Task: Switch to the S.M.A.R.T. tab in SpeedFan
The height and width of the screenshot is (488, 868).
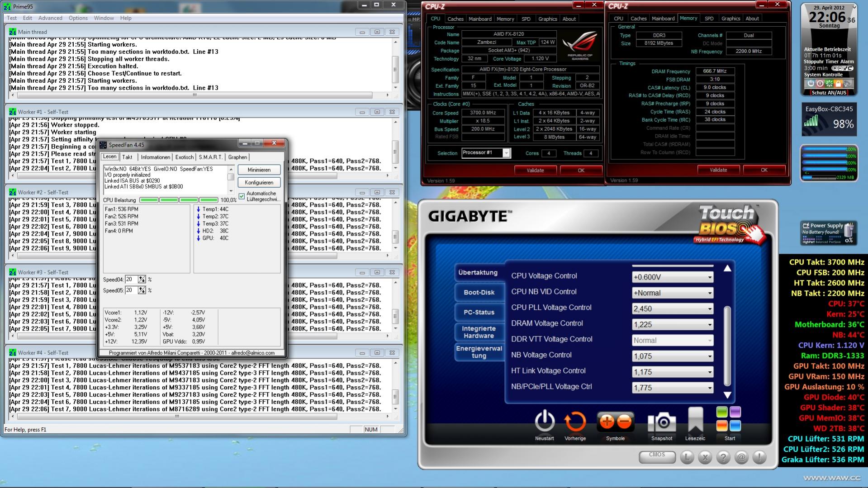Action: click(211, 157)
